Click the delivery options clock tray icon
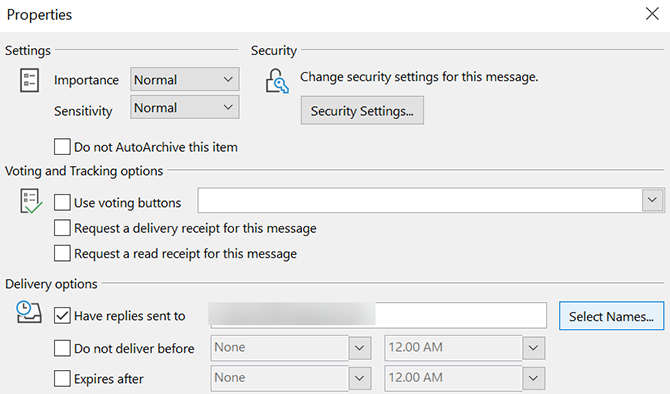 tap(29, 312)
